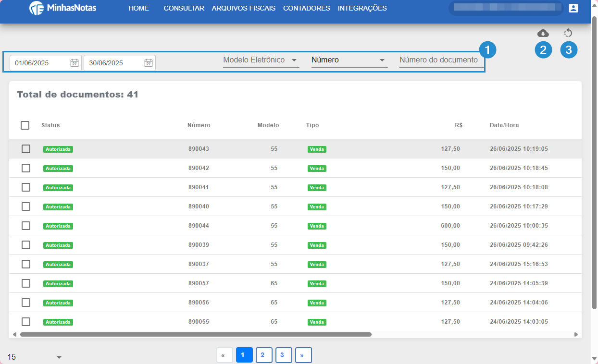Click the Modelo column header
The image size is (598, 364).
tap(268, 125)
